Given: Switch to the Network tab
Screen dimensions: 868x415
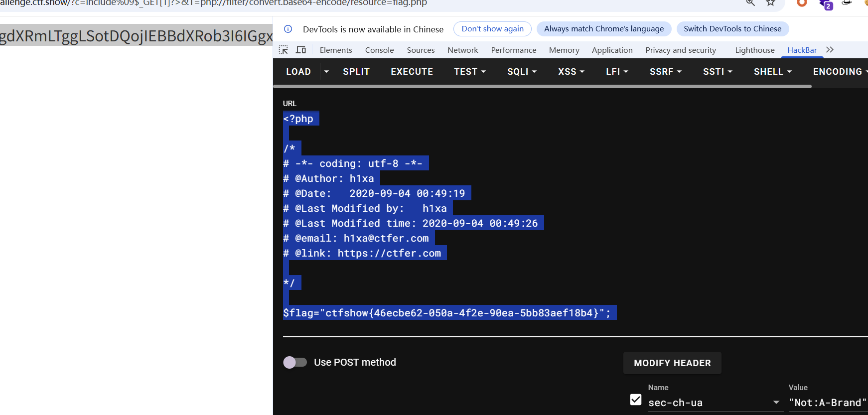Looking at the screenshot, I should (462, 50).
